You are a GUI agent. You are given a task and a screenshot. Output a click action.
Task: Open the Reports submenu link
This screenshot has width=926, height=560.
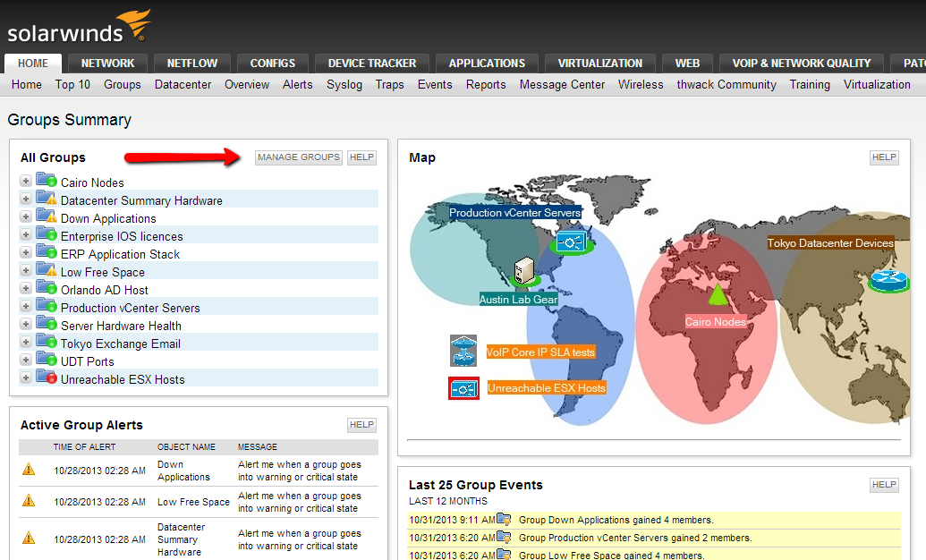point(486,84)
